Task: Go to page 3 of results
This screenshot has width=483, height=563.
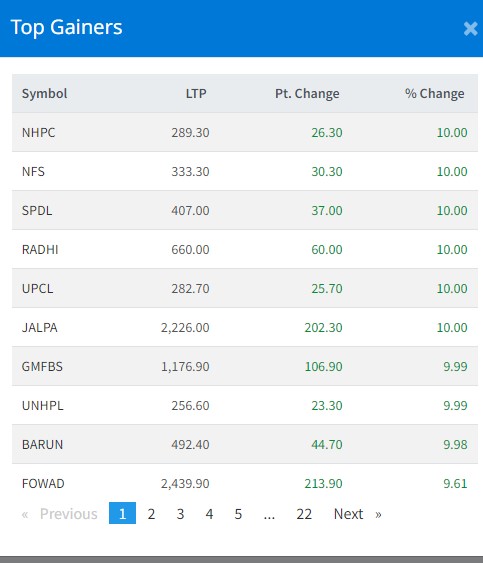Action: click(x=180, y=514)
